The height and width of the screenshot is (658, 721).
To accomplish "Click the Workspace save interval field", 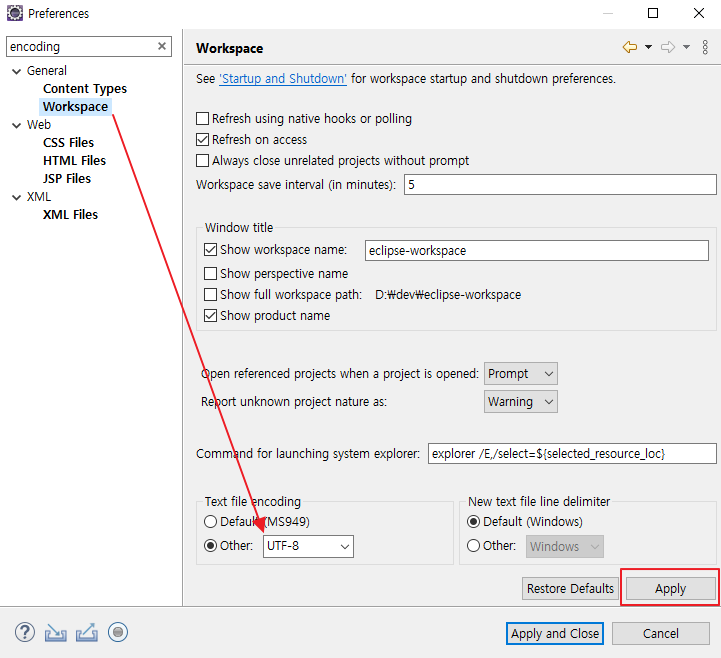I will [560, 184].
